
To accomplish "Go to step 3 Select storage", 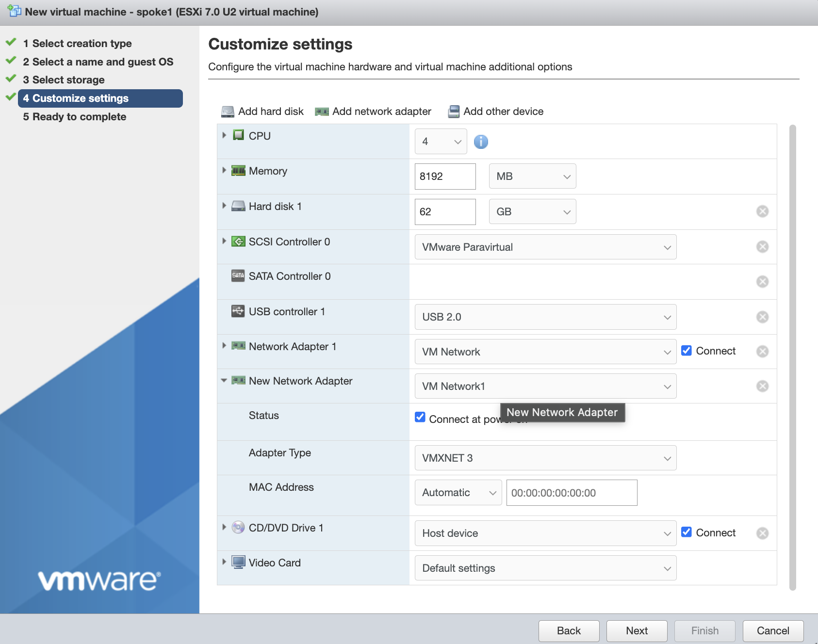I will (64, 80).
